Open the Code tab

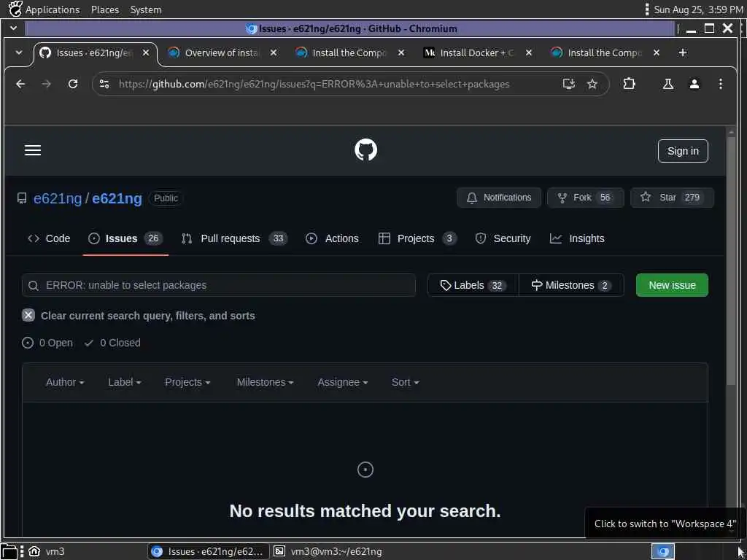pos(49,238)
